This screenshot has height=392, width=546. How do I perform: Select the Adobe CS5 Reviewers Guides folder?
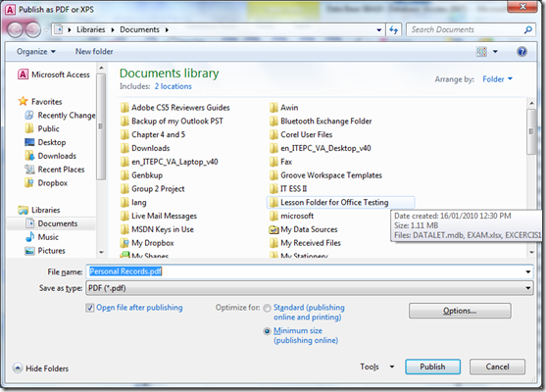pos(175,108)
